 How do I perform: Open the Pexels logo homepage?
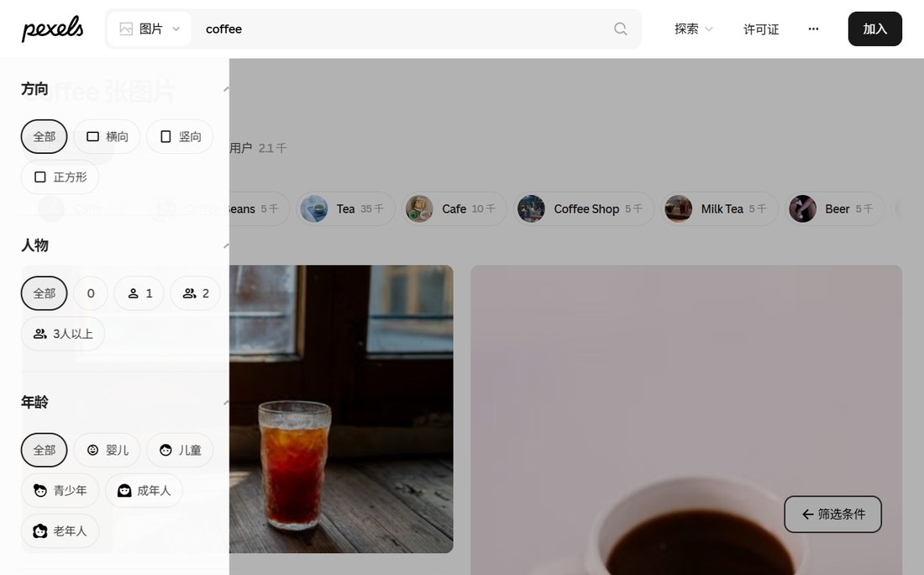point(52,29)
